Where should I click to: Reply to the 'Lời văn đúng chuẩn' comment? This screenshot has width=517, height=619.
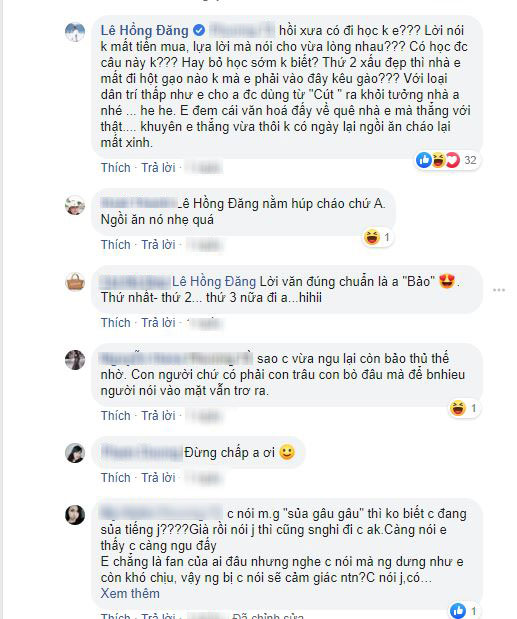point(158,323)
